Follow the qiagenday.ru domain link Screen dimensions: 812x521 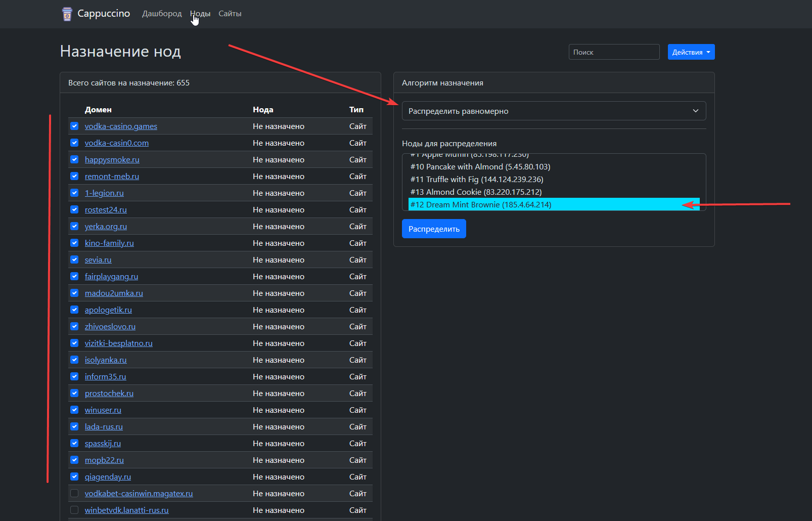[108, 477]
